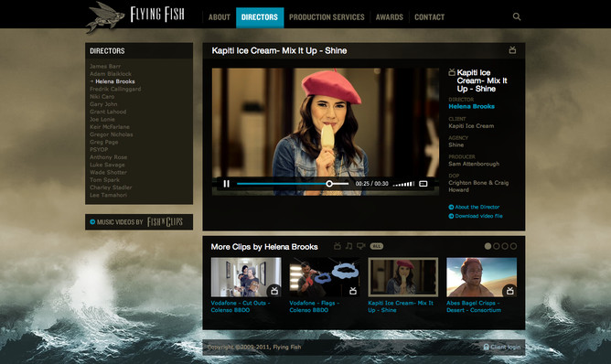Select Helena Brooks in directors list
Image resolution: width=611 pixels, height=364 pixels.
(x=115, y=81)
